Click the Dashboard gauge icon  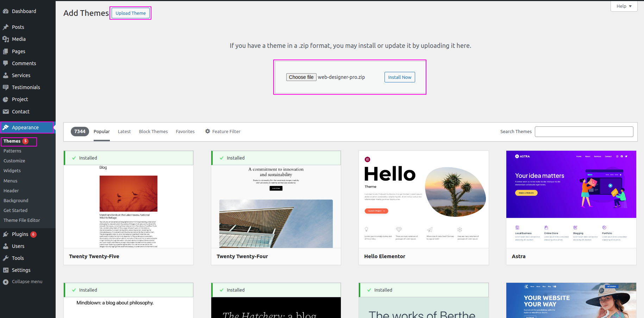6,11
